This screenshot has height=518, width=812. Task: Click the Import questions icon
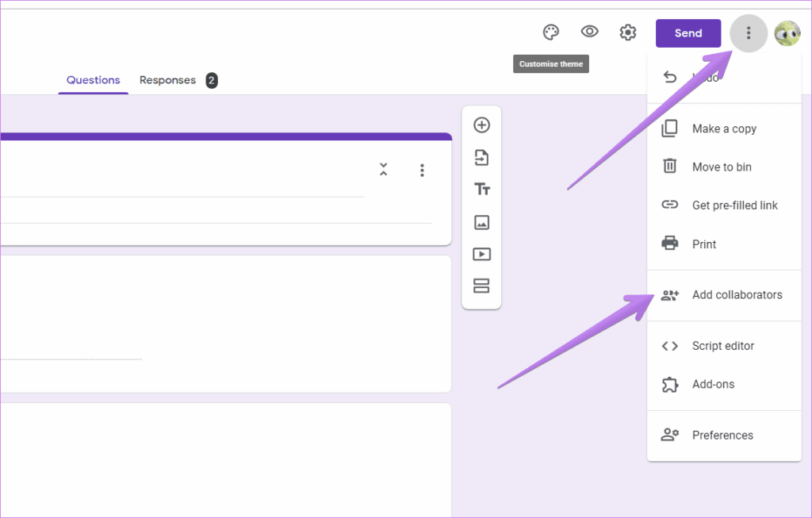(481, 158)
